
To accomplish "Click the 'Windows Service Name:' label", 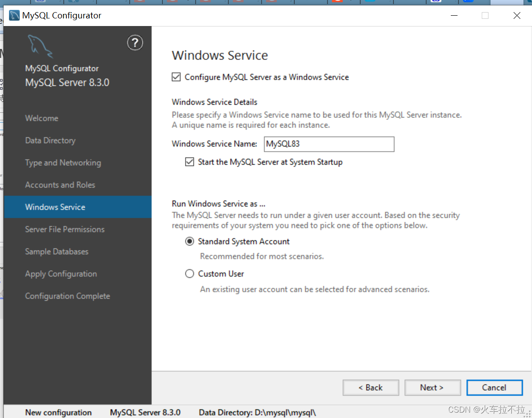I will click(214, 144).
